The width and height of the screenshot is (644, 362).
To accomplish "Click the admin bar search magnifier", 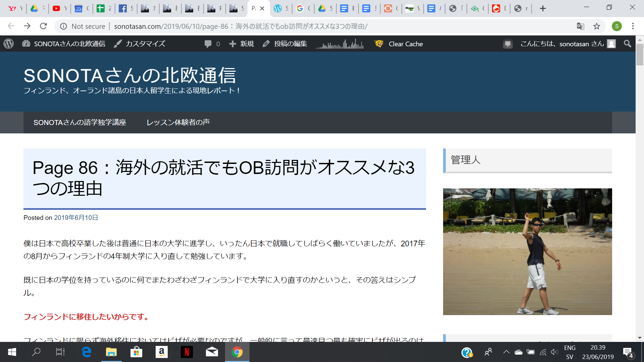I will 627,44.
